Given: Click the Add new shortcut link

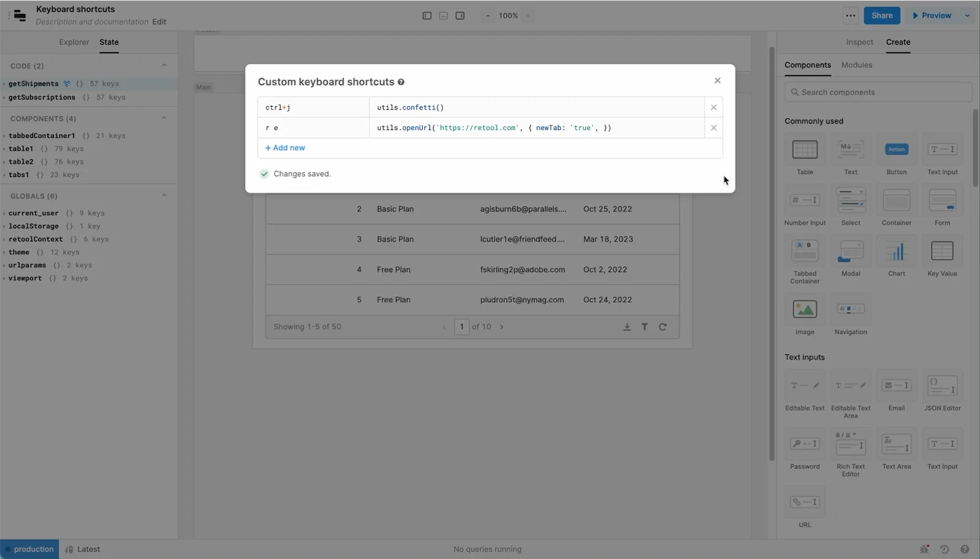Looking at the screenshot, I should pos(285,148).
